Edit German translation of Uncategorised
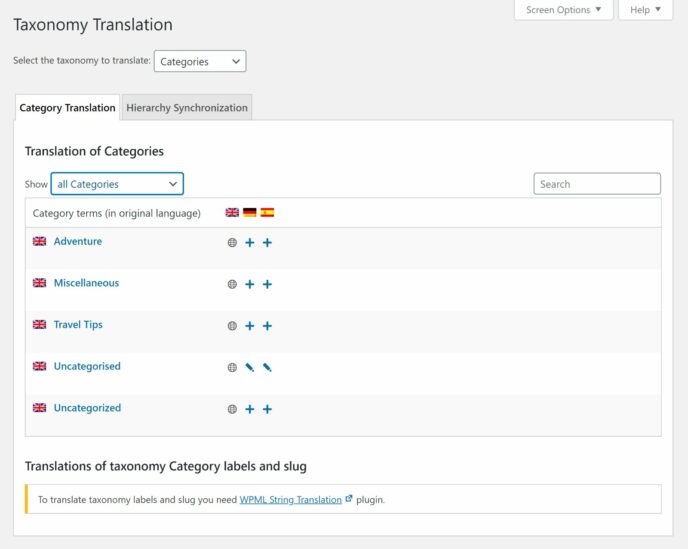 click(250, 368)
